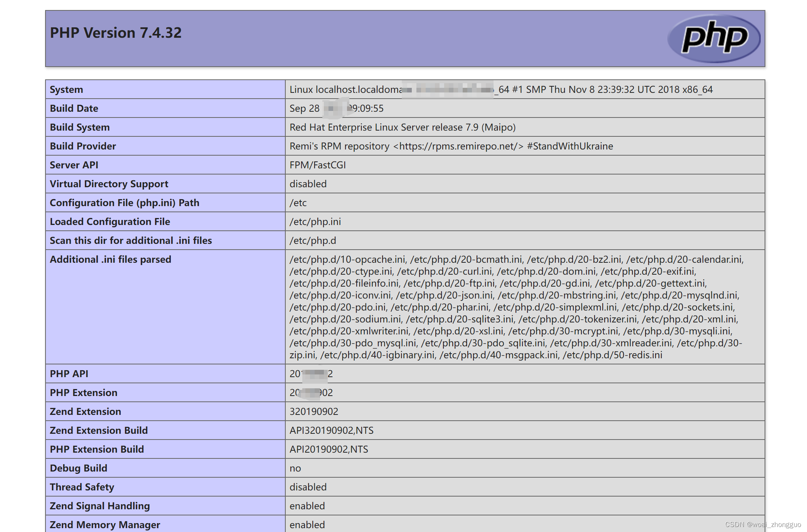Click the Zend Extension value 320190902

click(313, 412)
